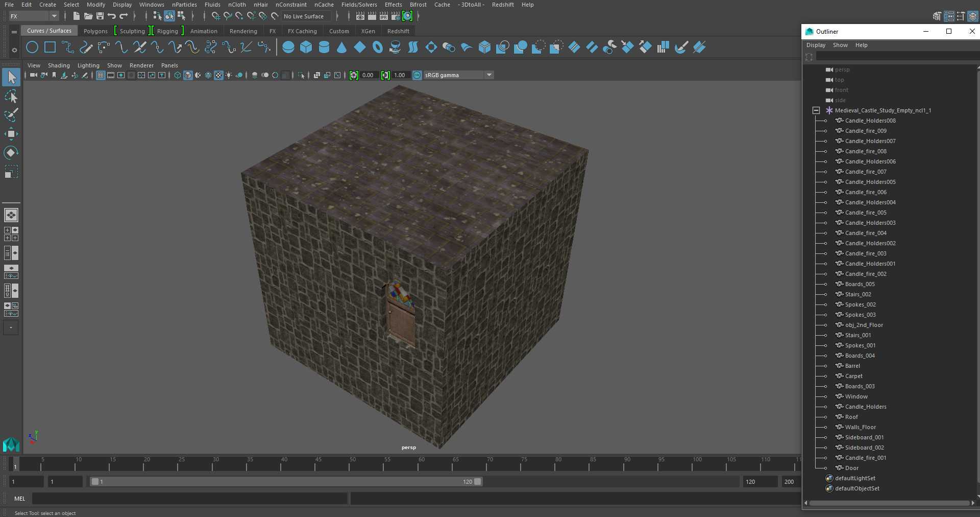Screen dimensions: 980x517
Task: Toggle color management view transform button
Action: coord(417,75)
